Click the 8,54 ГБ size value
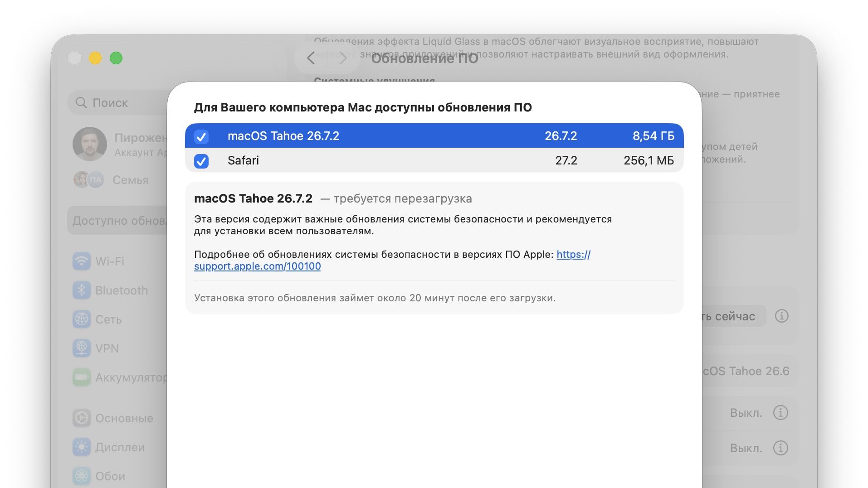 (x=653, y=136)
